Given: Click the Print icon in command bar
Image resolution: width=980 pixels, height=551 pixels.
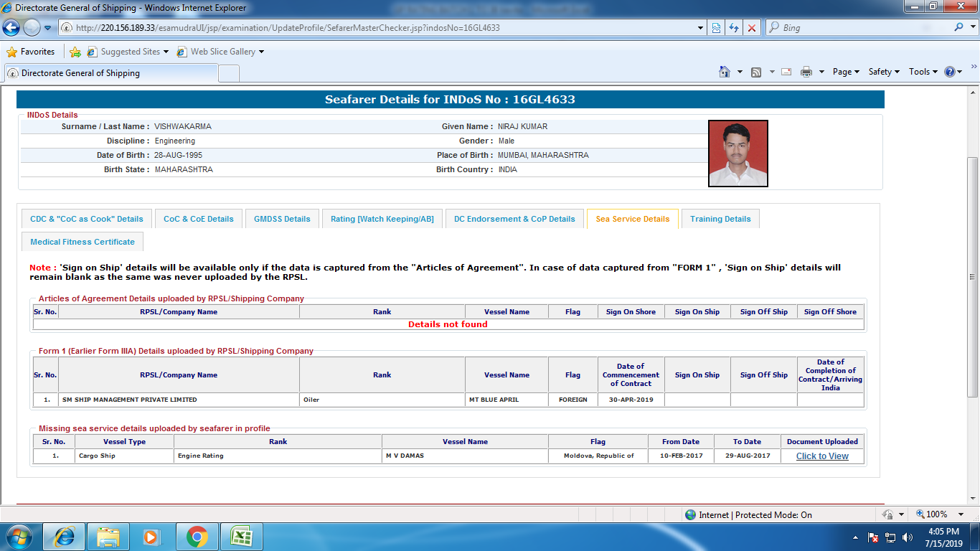Looking at the screenshot, I should [x=806, y=72].
